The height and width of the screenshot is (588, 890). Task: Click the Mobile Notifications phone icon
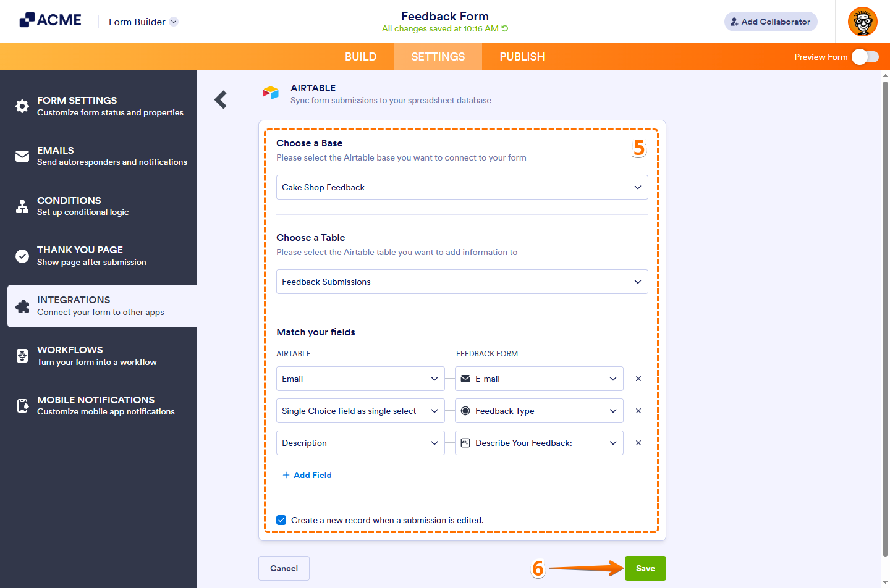22,406
